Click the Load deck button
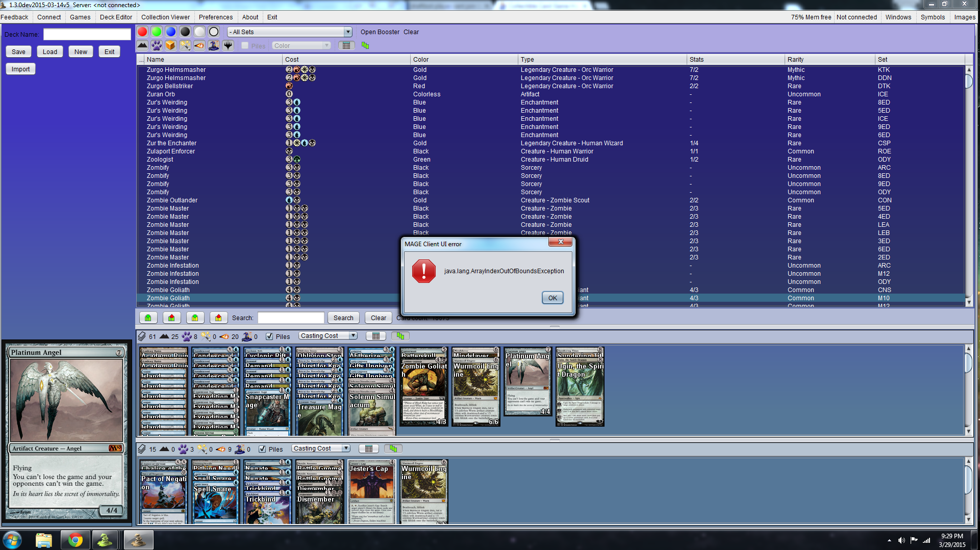The height and width of the screenshot is (550, 980). [50, 51]
